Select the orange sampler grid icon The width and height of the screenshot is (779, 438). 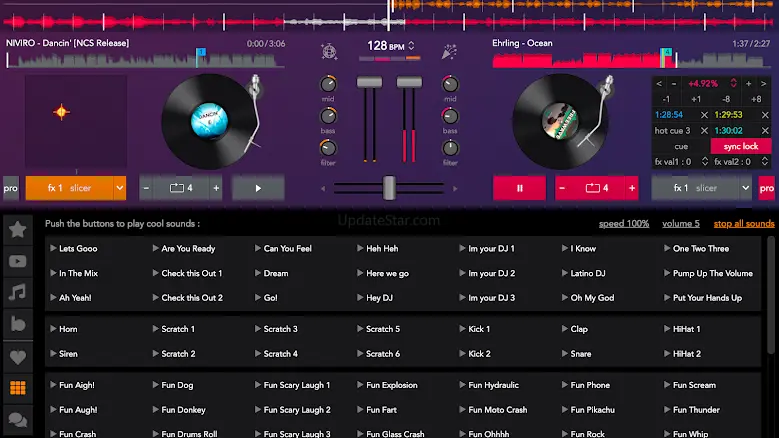pos(17,388)
